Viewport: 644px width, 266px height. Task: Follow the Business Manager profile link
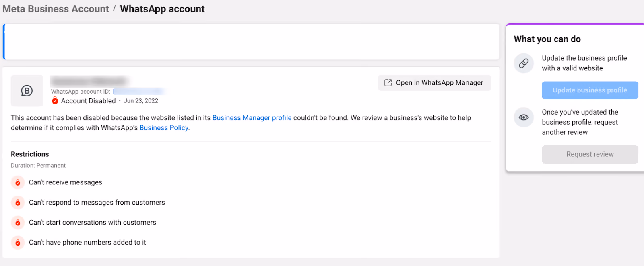coord(252,118)
